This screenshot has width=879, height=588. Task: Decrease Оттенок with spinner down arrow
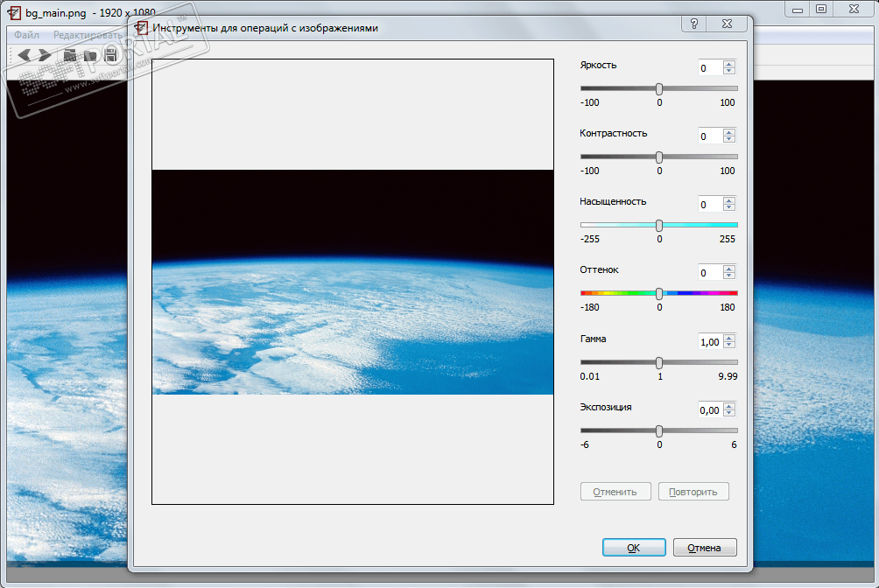[728, 276]
